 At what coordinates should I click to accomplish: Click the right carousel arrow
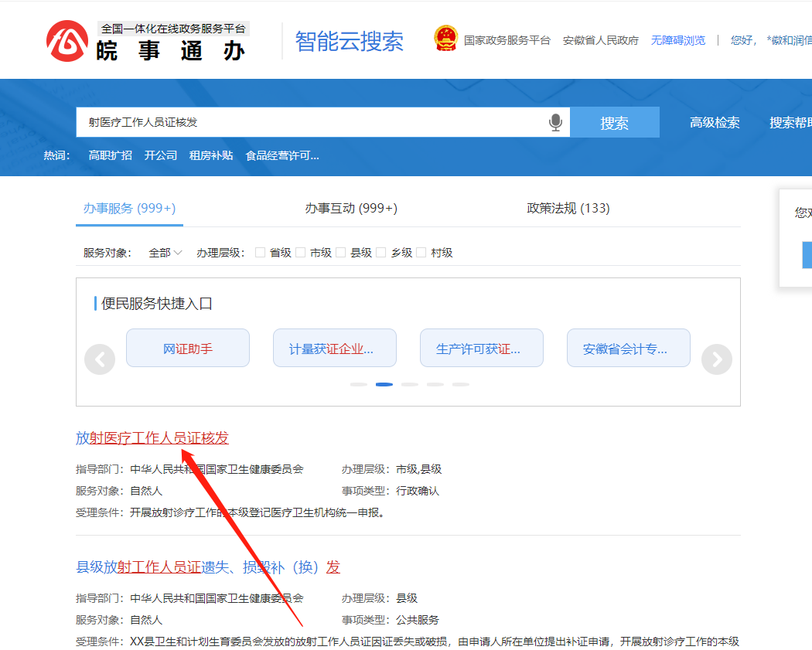coord(716,359)
